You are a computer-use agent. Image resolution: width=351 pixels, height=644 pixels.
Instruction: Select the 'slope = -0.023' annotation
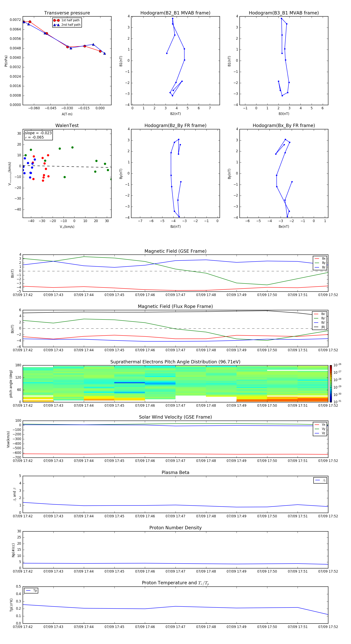38,133
